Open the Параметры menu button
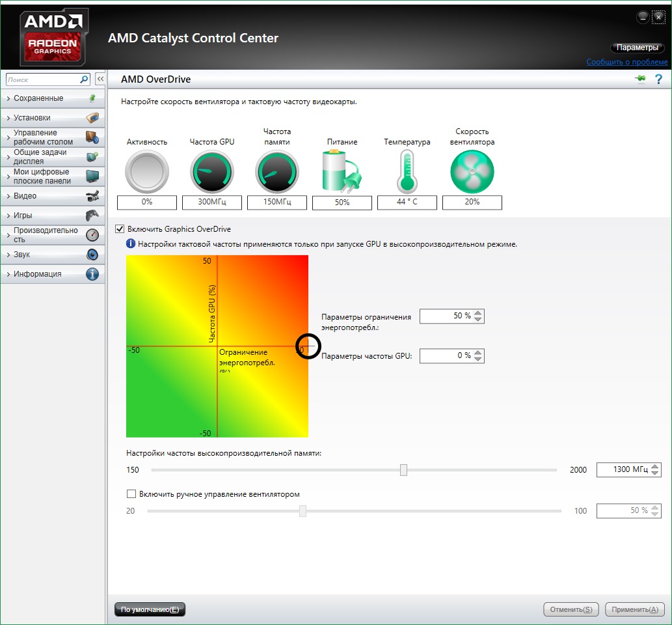This screenshot has width=672, height=625. (x=637, y=48)
